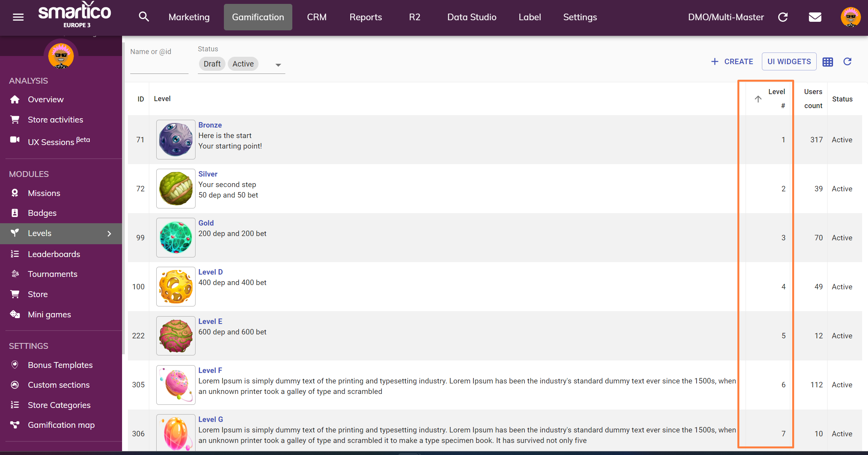Click the top bar reload icon

tap(783, 17)
